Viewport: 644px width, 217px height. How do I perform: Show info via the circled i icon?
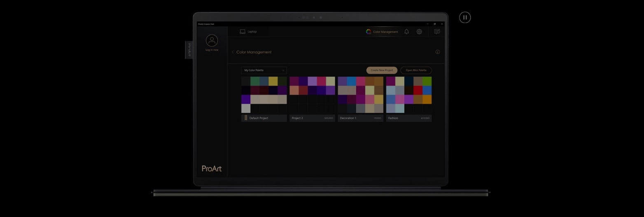click(438, 52)
